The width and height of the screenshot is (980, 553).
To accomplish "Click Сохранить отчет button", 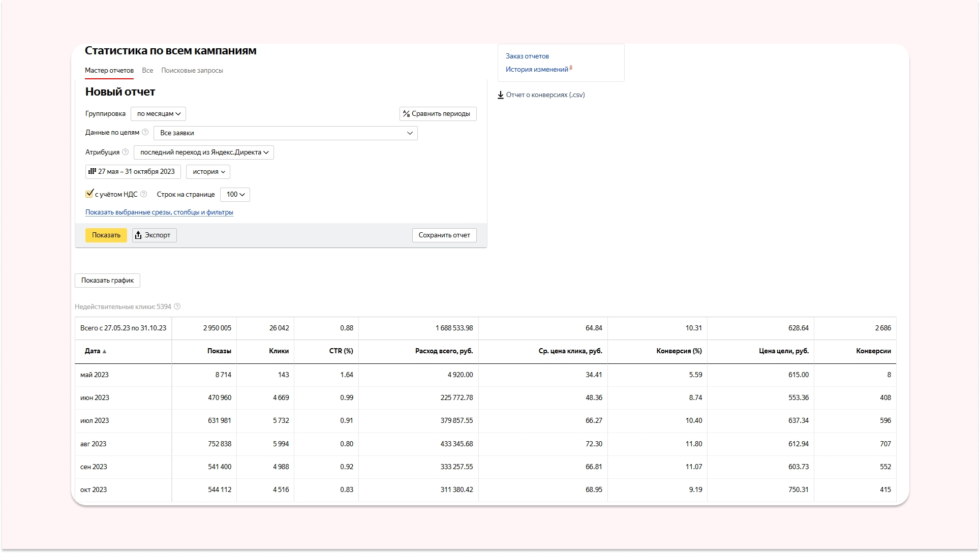I will [444, 235].
